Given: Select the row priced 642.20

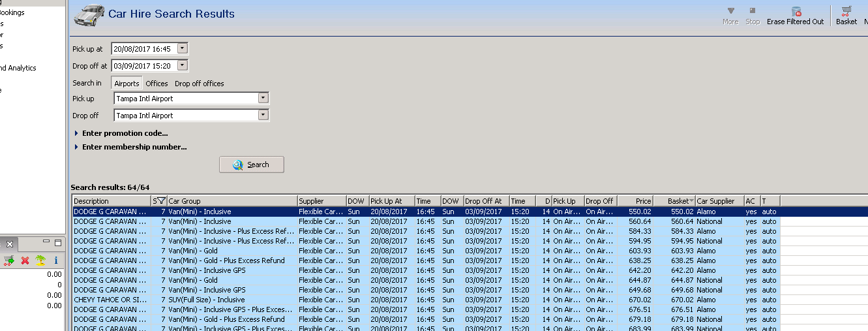Looking at the screenshot, I should point(470,270).
